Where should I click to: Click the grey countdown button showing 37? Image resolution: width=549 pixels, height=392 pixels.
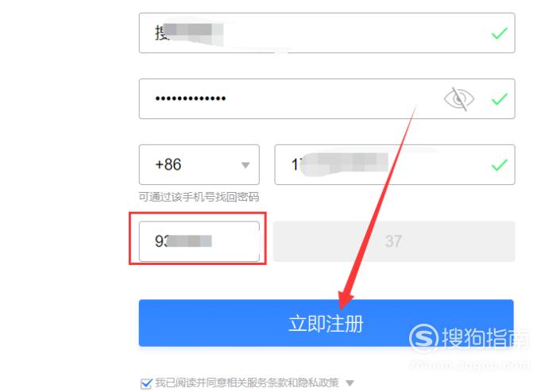394,241
